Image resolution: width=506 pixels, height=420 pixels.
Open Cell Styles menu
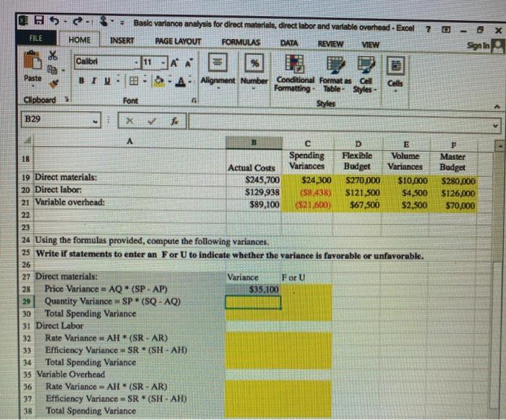(x=365, y=75)
